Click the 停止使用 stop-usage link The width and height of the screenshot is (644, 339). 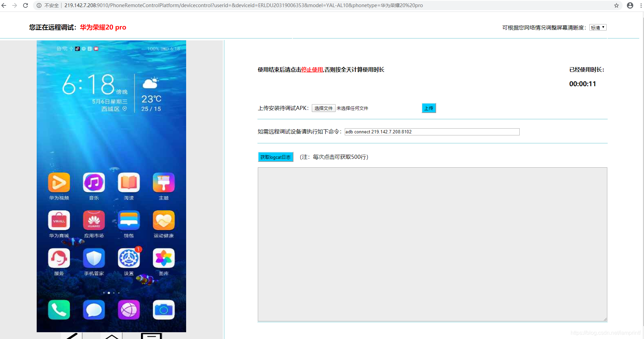pos(311,70)
